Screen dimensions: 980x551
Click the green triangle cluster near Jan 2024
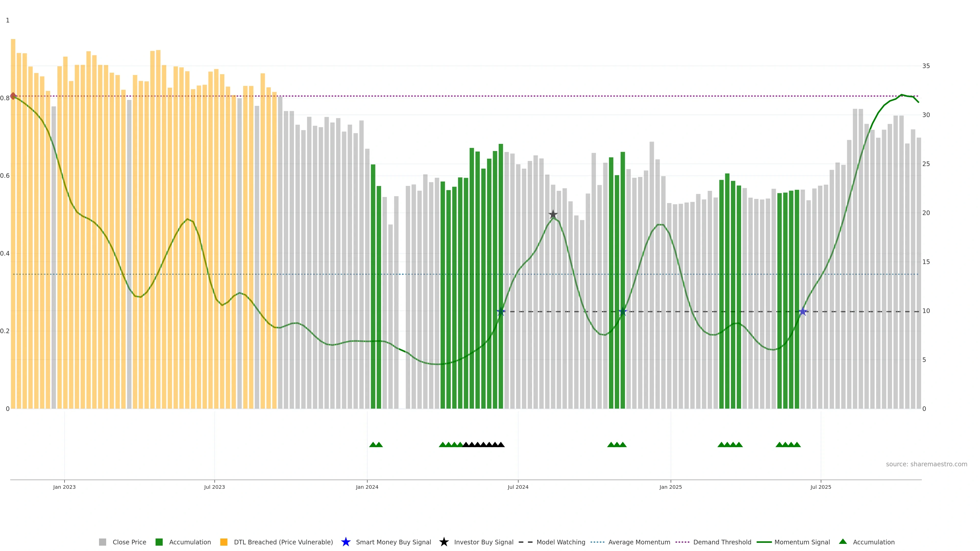pyautogui.click(x=376, y=445)
